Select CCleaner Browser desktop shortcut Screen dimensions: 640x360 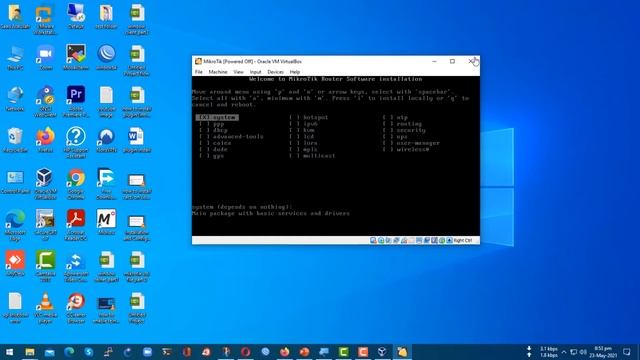point(76,307)
